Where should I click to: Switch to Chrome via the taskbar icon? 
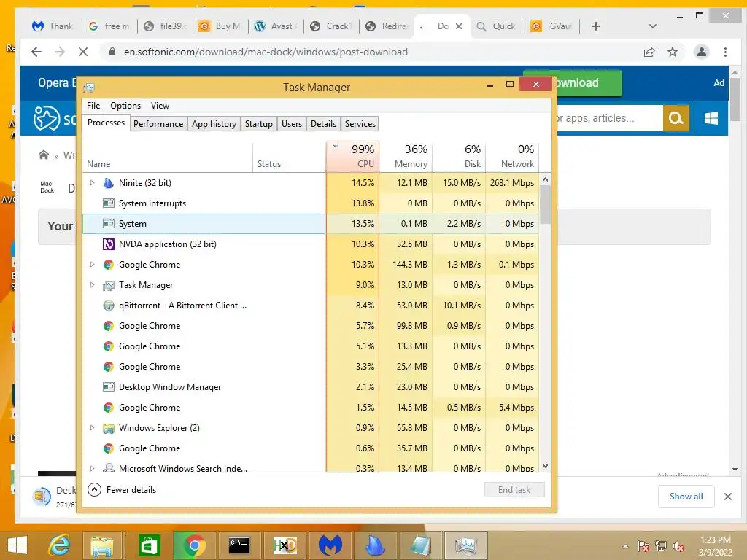click(x=194, y=545)
